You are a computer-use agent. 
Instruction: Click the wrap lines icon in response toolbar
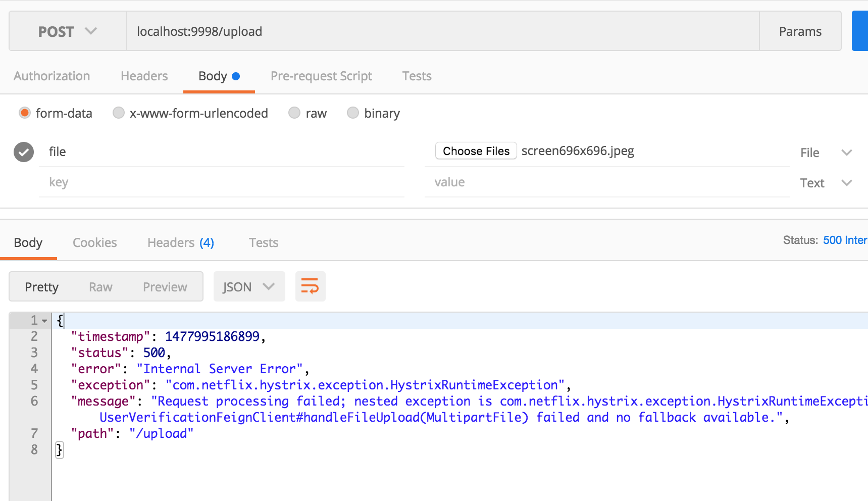310,286
